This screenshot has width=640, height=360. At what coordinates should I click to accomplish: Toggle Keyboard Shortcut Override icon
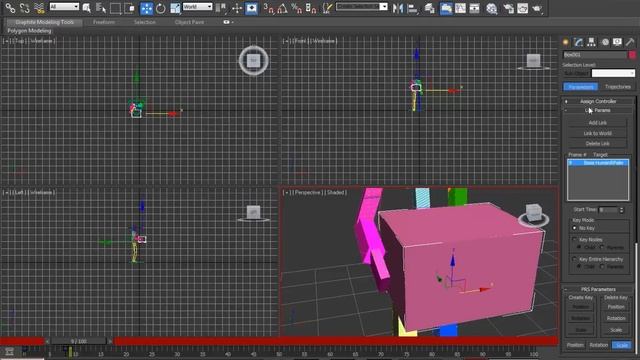pyautogui.click(x=251, y=8)
